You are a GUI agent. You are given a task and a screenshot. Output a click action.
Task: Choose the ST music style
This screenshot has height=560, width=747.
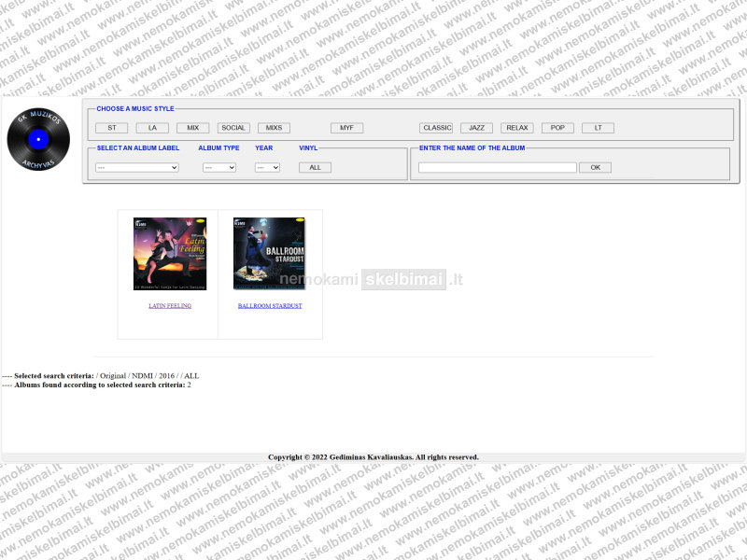[111, 128]
